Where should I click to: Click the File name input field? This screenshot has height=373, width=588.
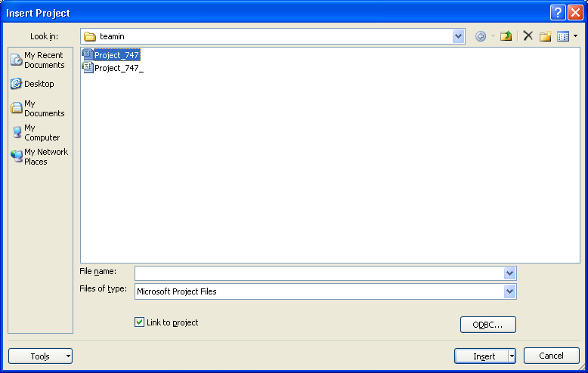point(319,273)
